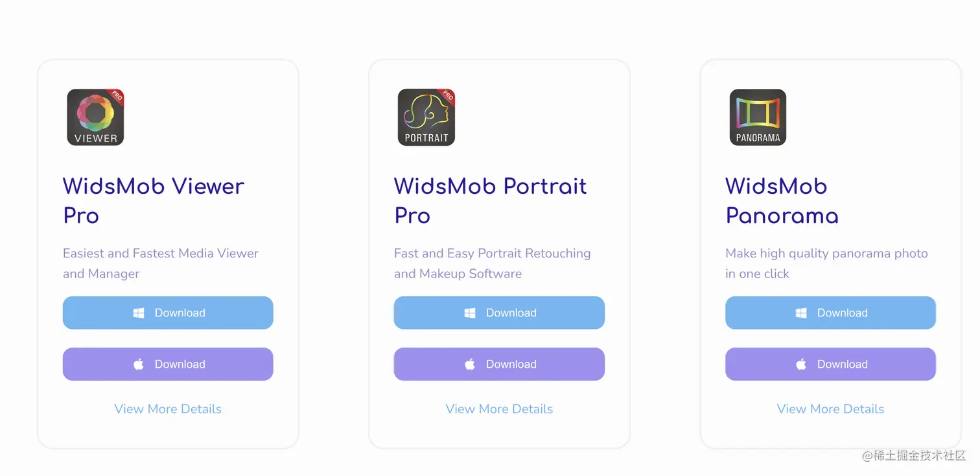This screenshot has height=476, width=980.
Task: Click Apple logo in Portrait Pro Download button
Action: tap(470, 364)
